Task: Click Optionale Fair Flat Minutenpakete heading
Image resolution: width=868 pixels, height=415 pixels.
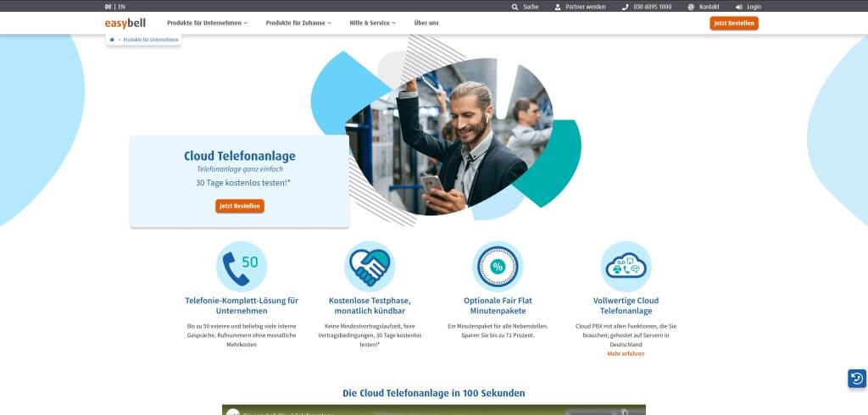Action: point(498,306)
